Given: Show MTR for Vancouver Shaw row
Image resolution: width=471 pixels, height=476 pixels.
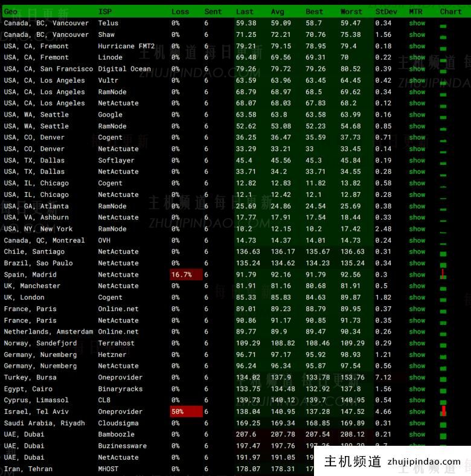Looking at the screenshot, I should tap(417, 34).
